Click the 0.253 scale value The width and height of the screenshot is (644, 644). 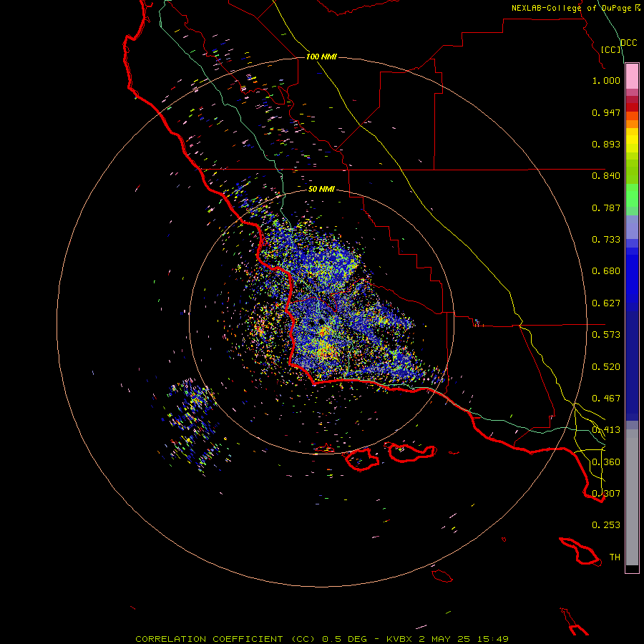click(x=606, y=525)
